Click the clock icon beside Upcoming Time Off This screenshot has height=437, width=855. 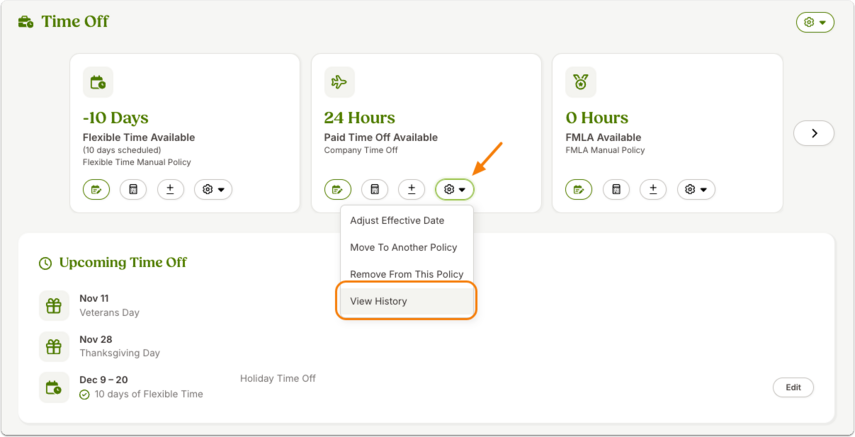pyautogui.click(x=45, y=264)
